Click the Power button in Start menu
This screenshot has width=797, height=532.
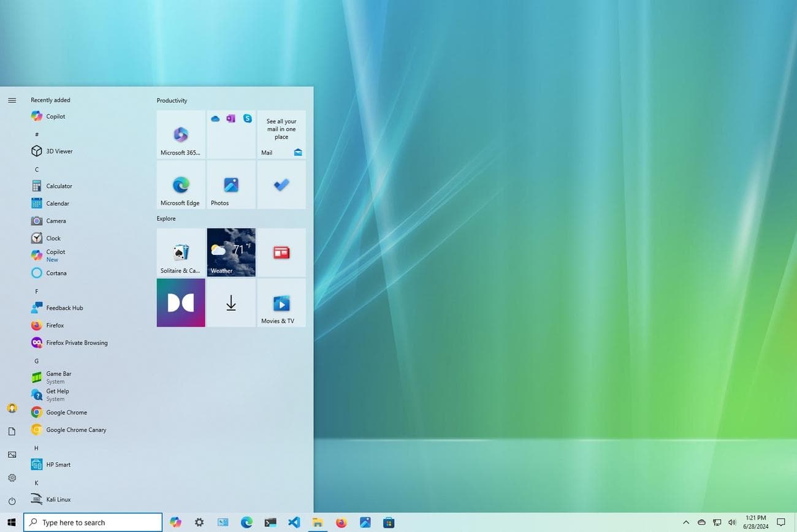pos(12,501)
